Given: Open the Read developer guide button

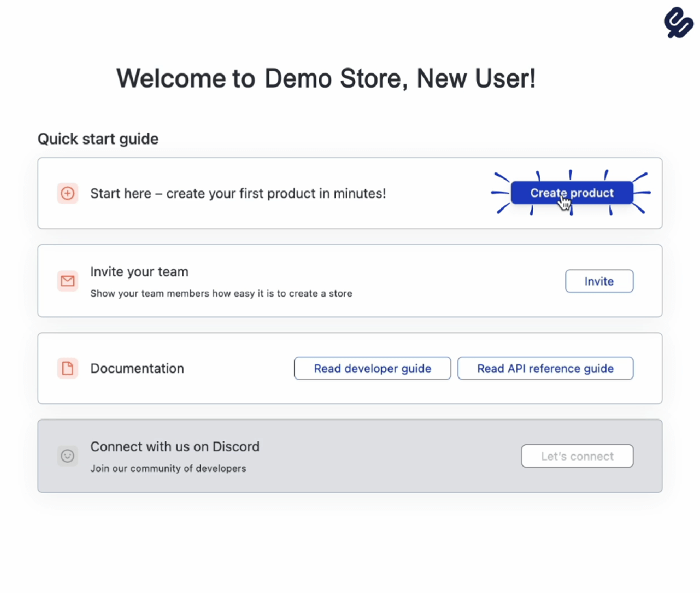Looking at the screenshot, I should pyautogui.click(x=372, y=368).
